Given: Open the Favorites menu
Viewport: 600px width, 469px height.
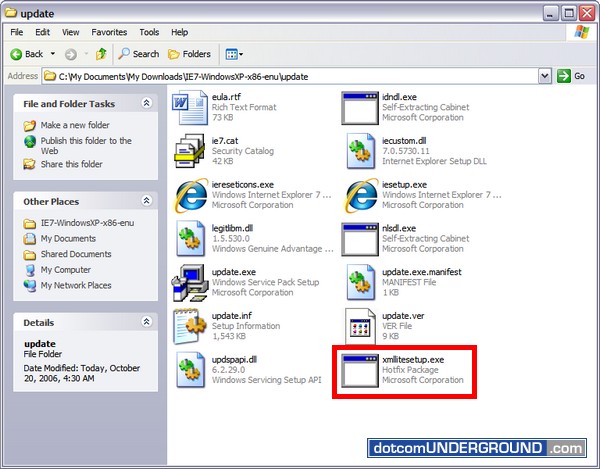Looking at the screenshot, I should (109, 32).
